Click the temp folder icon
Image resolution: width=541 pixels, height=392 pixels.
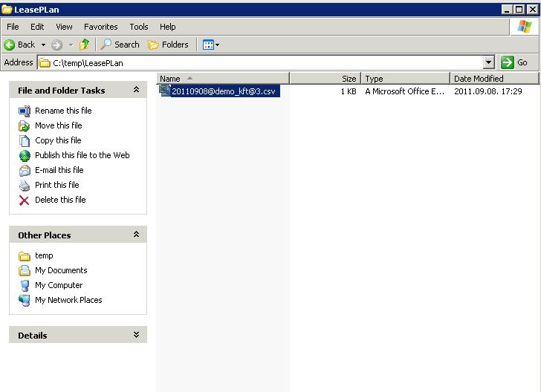click(25, 256)
